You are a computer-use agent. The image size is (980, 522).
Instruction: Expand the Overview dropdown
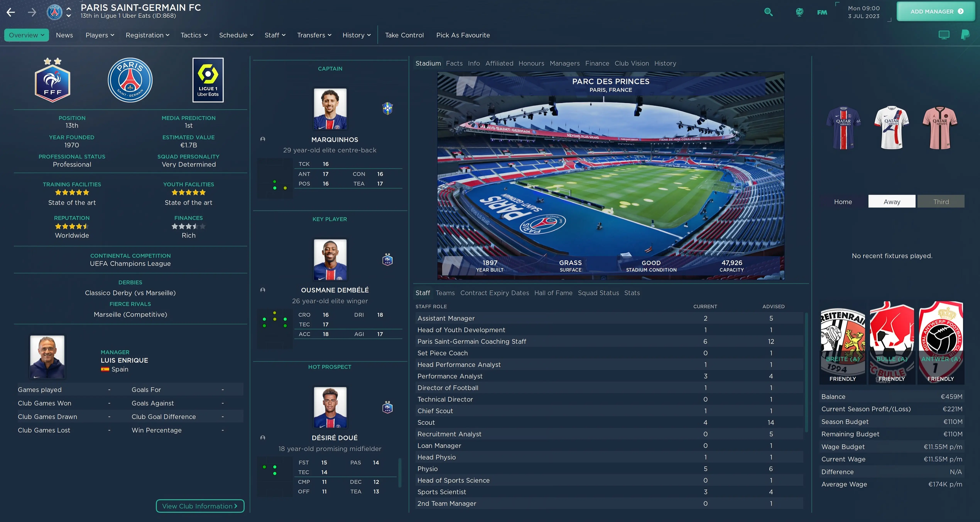coord(27,35)
